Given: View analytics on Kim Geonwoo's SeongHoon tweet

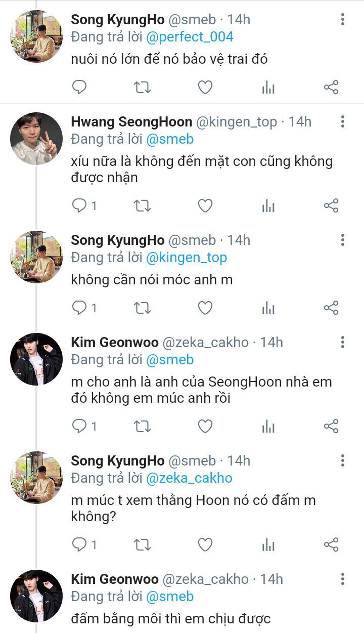Looking at the screenshot, I should (268, 426).
